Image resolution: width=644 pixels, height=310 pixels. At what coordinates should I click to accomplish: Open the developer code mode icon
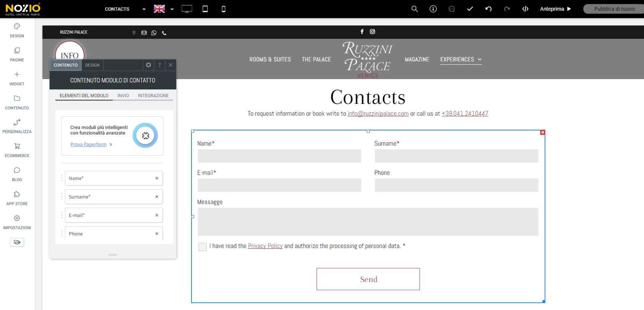(x=525, y=9)
